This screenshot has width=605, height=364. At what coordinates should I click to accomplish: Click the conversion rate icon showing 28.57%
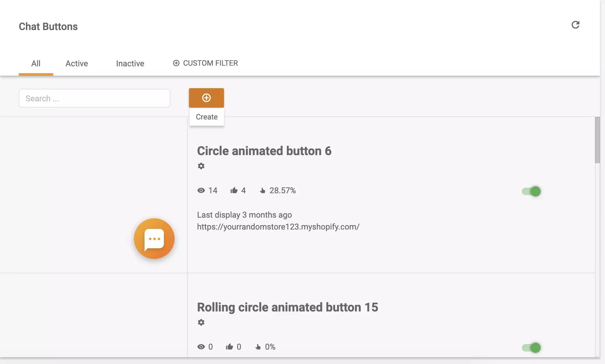click(263, 190)
